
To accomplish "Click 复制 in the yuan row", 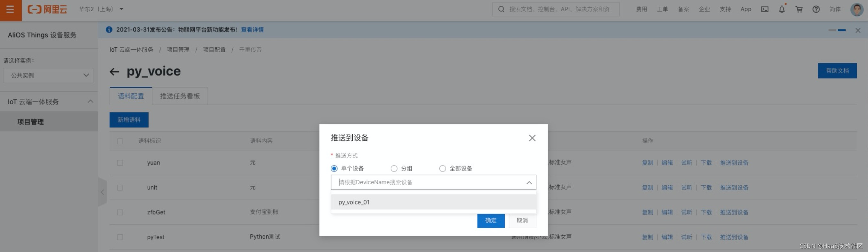I will (647, 163).
